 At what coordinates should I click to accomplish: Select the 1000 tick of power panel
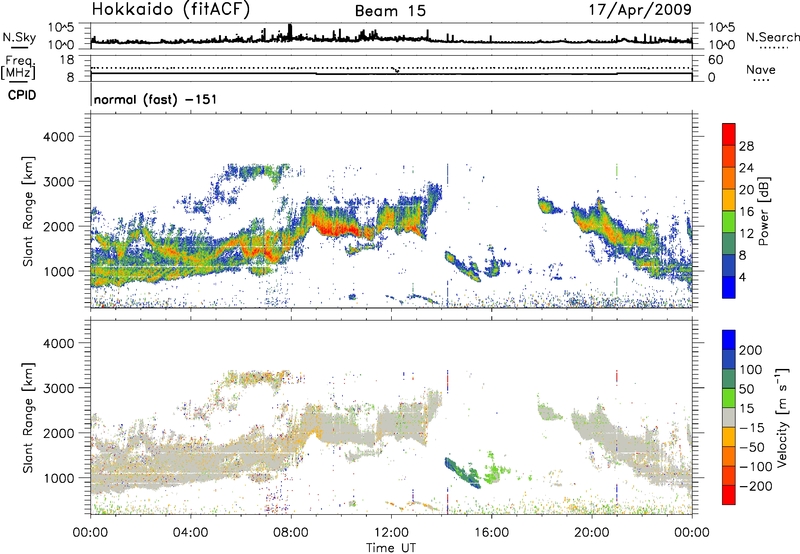(58, 271)
